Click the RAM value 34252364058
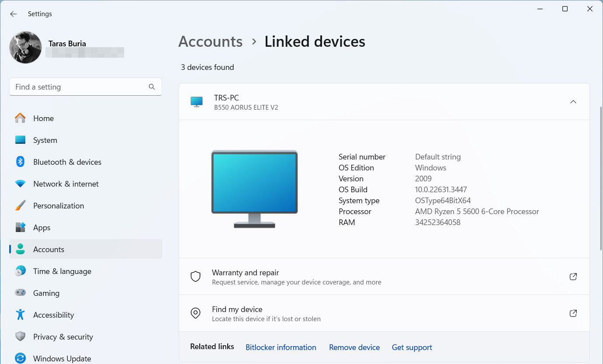The width and height of the screenshot is (603, 364). (438, 222)
